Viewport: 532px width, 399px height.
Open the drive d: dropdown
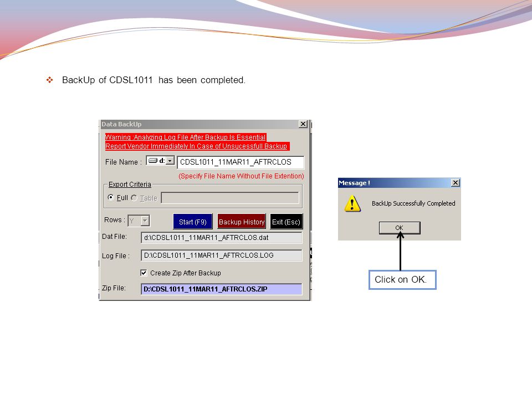pos(170,161)
